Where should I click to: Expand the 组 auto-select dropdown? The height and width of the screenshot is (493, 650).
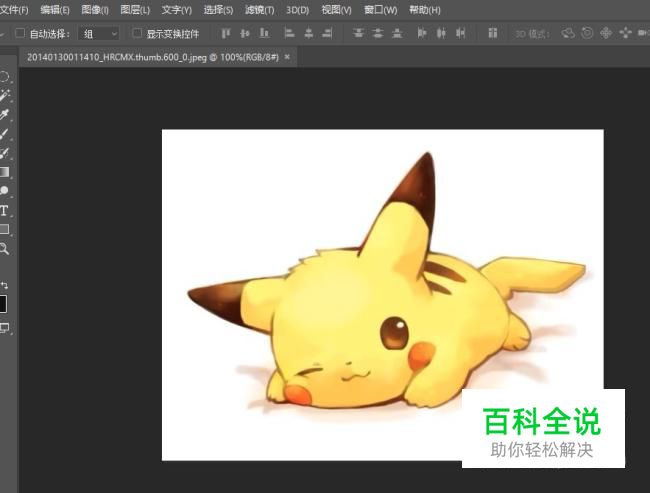coord(99,34)
